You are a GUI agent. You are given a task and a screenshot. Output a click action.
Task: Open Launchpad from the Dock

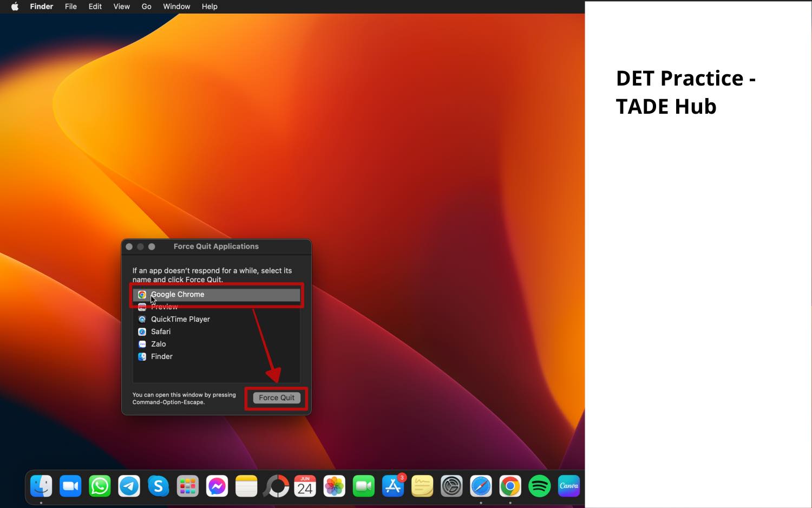pyautogui.click(x=187, y=486)
